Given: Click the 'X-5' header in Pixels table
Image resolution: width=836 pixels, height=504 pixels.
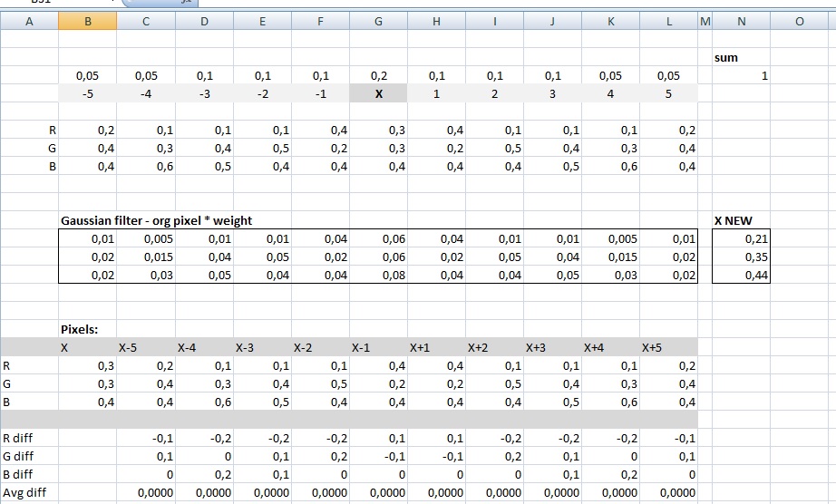Looking at the screenshot, I should (129, 347).
